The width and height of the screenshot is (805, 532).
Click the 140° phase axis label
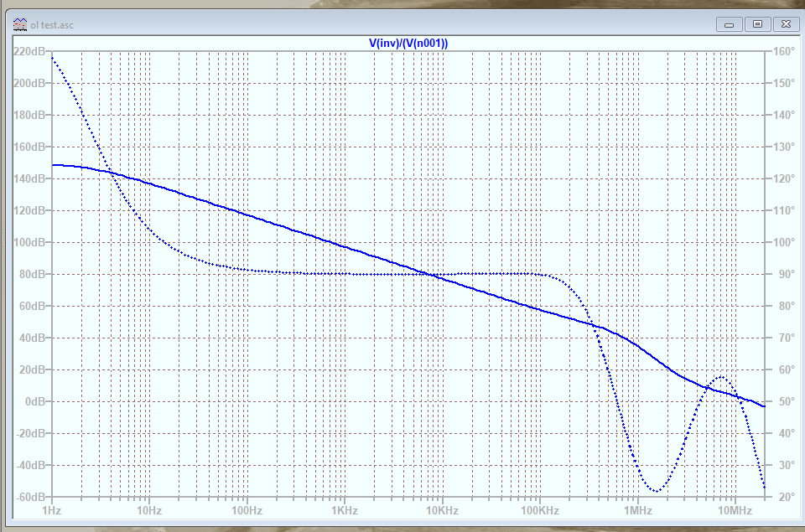click(784, 115)
